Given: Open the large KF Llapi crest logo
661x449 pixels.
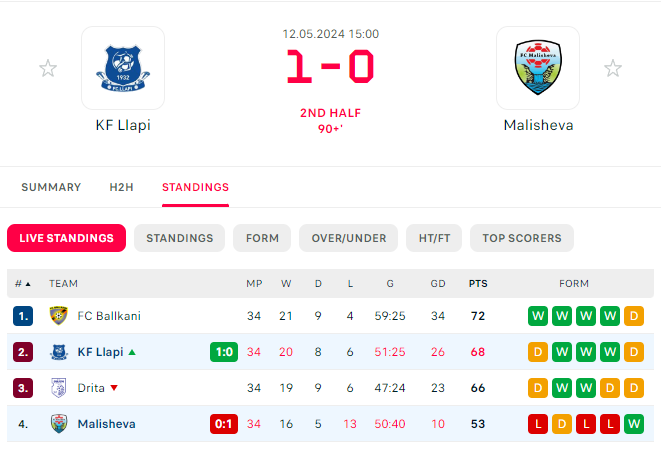Looking at the screenshot, I should [123, 68].
